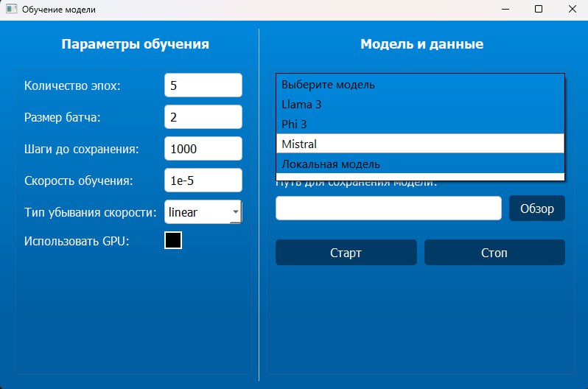Click the Количество эпох input field
588x389 pixels.
click(203, 85)
